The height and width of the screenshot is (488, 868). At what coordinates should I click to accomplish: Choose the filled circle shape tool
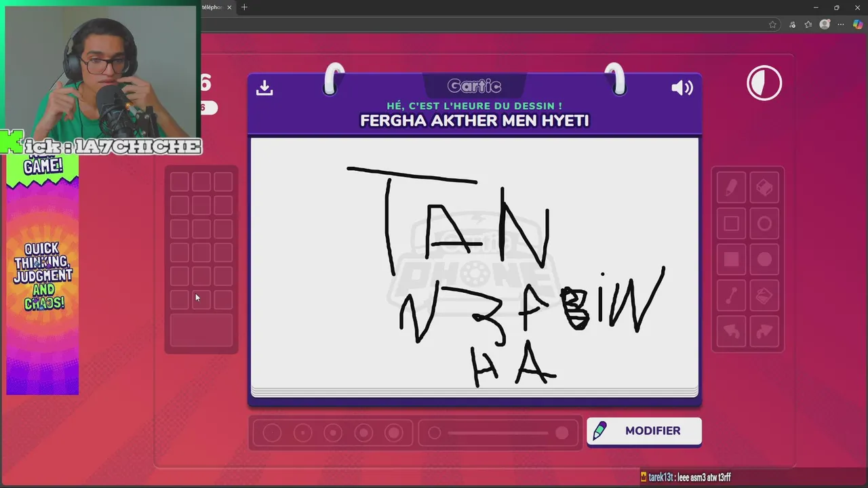tap(764, 260)
